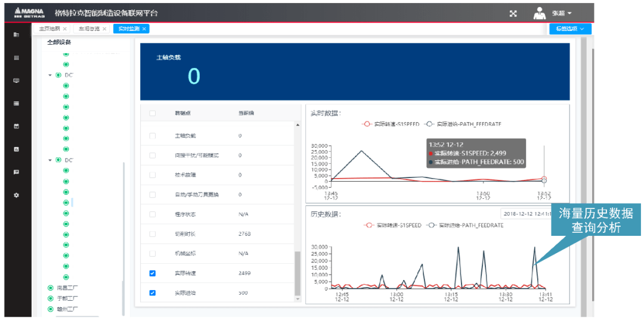This screenshot has height=318, width=644.
Task: Open the monitor screen sidebar icon
Action: [17, 81]
